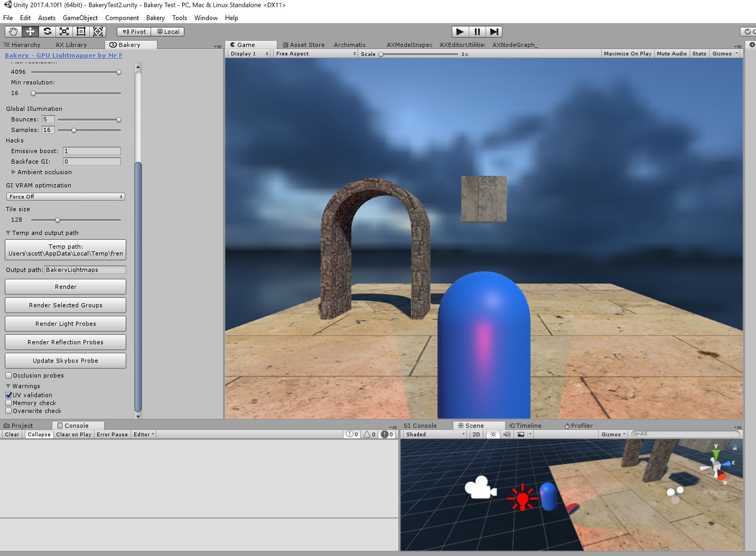Screen dimensions: 756x556
Task: Select the Move tool
Action: 30,32
